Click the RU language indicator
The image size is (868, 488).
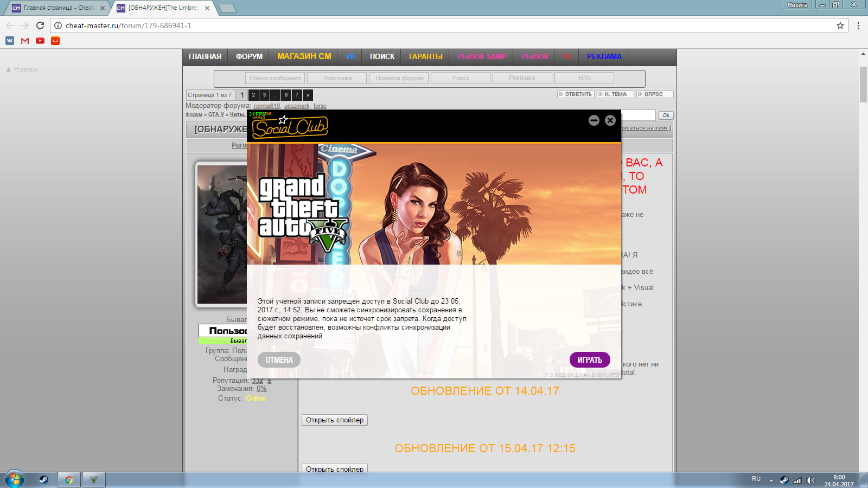point(756,479)
